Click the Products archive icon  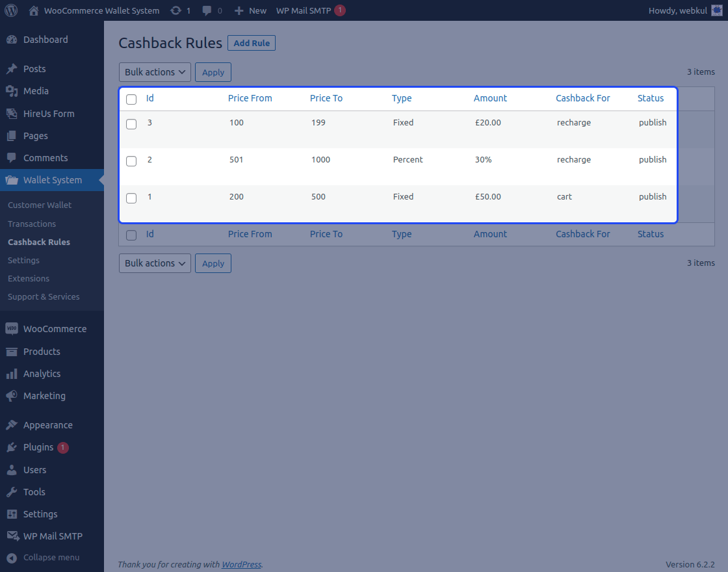12,352
